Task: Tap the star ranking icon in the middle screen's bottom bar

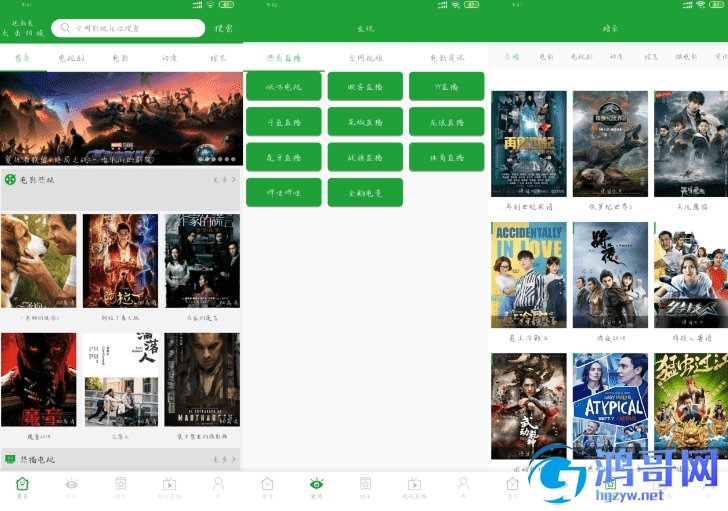Action: (365, 484)
